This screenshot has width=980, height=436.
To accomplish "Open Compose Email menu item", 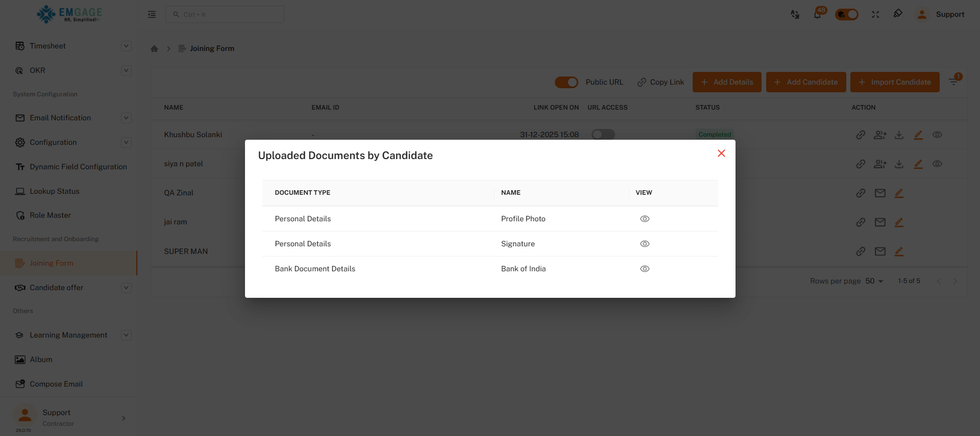I will [68, 384].
